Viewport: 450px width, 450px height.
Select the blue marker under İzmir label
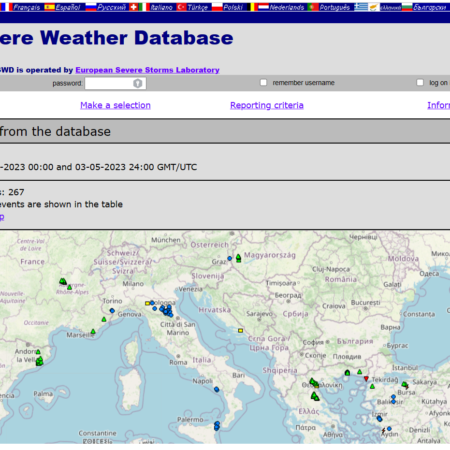tap(379, 419)
